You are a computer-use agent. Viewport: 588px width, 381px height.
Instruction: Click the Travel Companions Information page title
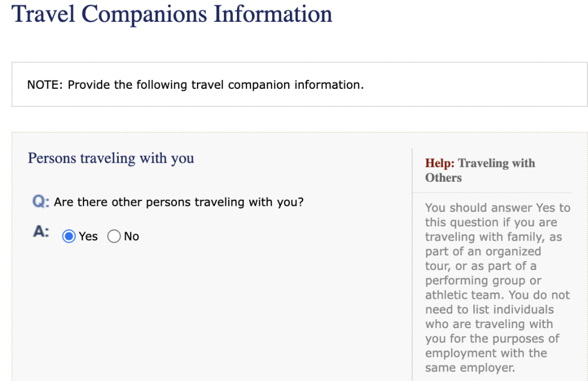coord(172,14)
